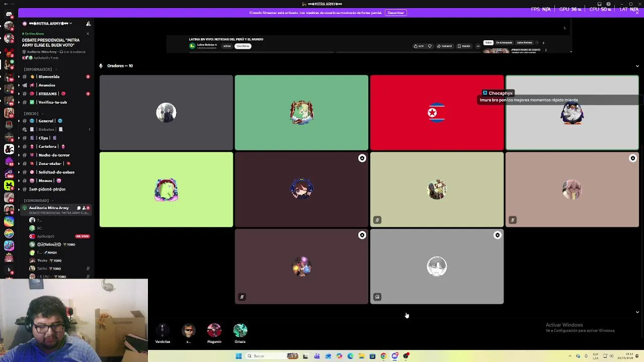Show hidden system tray icons
Screen dimensions: 644x362
tap(570, 356)
